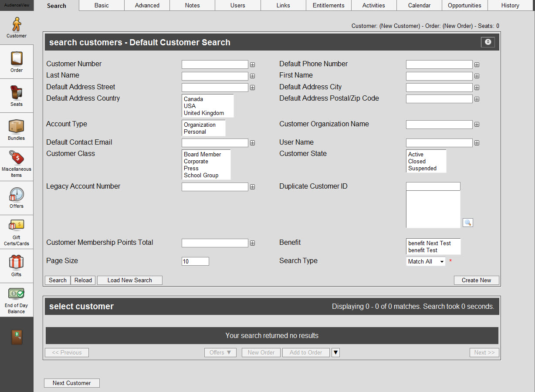Click the Default Contact Email field
Image resolution: width=535 pixels, height=392 pixels.
(x=215, y=142)
